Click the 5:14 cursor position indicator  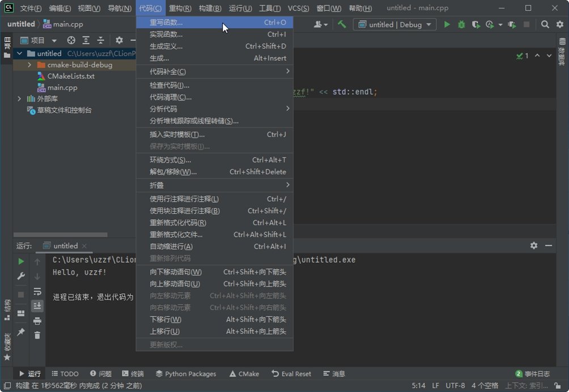click(418, 385)
